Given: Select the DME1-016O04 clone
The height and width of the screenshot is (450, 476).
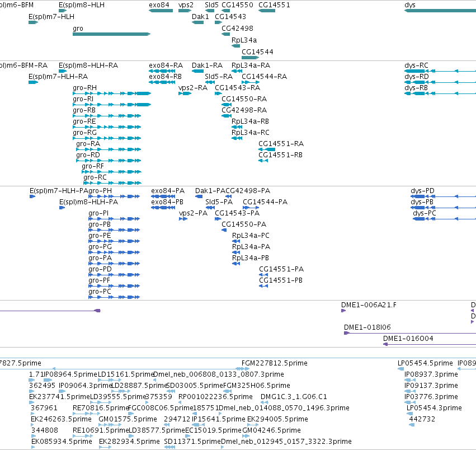Looking at the screenshot, I should pos(430,344).
